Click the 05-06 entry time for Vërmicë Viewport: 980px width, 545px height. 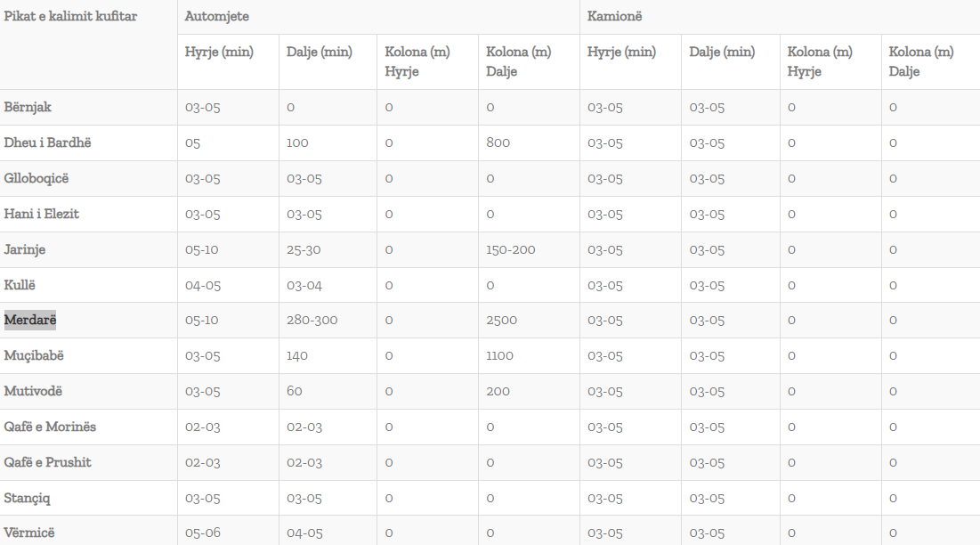202,533
